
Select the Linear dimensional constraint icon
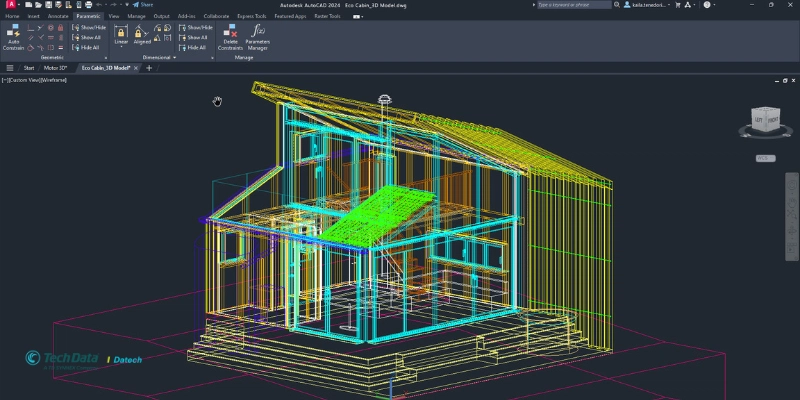121,36
